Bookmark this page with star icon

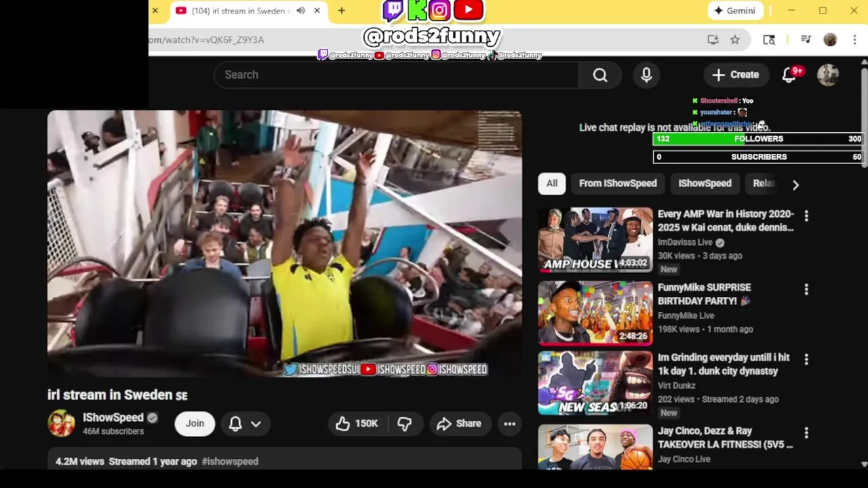click(x=735, y=39)
